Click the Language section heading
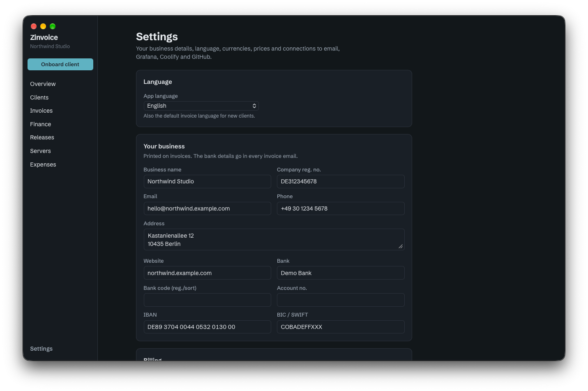 pos(158,82)
